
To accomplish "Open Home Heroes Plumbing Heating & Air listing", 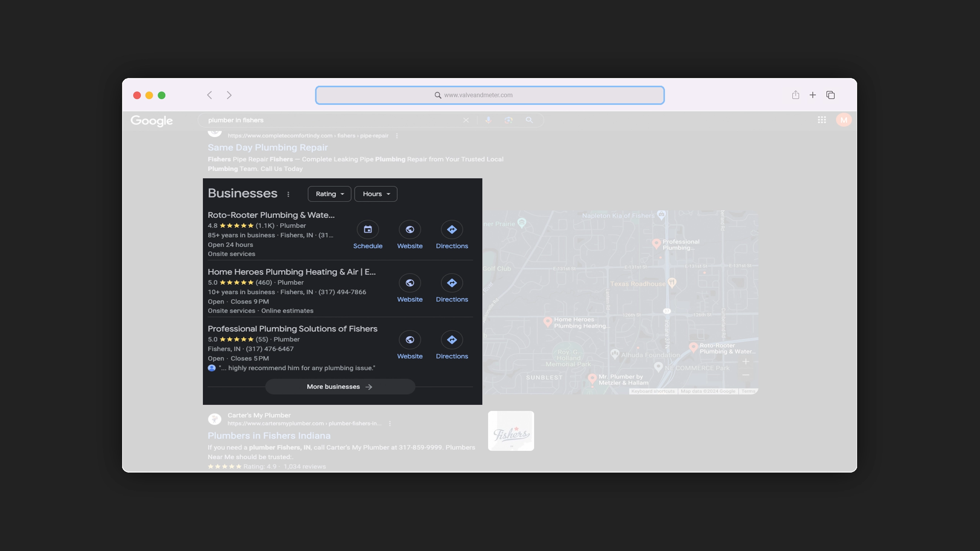I will coord(292,272).
